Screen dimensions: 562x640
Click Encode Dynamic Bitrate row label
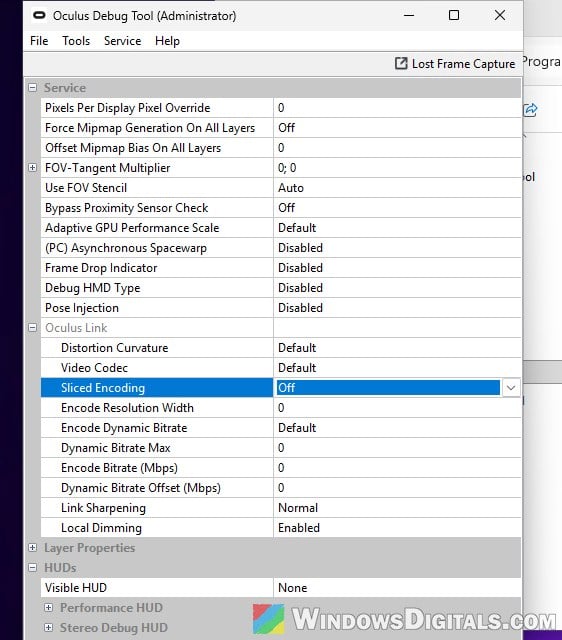pyautogui.click(x=124, y=428)
